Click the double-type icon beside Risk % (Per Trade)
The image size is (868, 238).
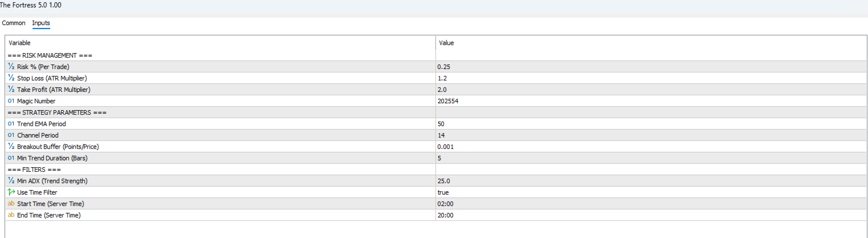11,67
